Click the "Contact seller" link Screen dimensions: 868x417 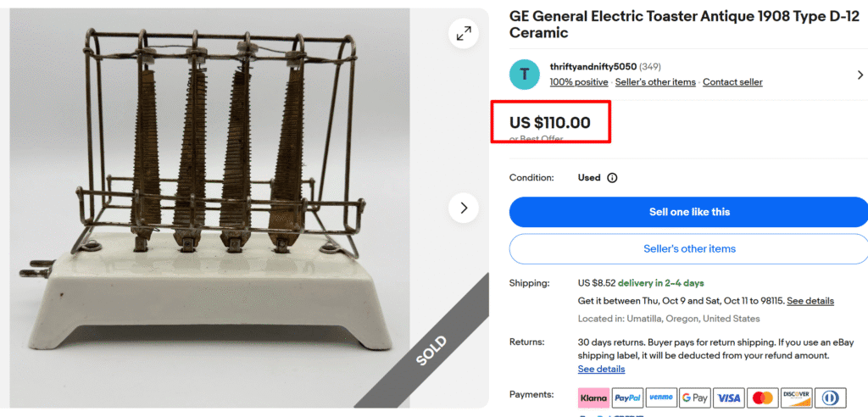click(x=732, y=82)
